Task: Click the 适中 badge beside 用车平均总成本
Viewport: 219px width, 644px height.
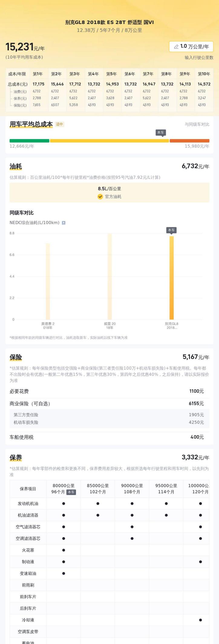Action: point(60,124)
